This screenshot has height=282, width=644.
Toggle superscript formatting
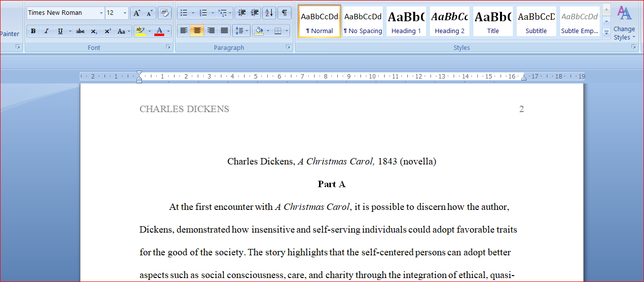coord(107,31)
